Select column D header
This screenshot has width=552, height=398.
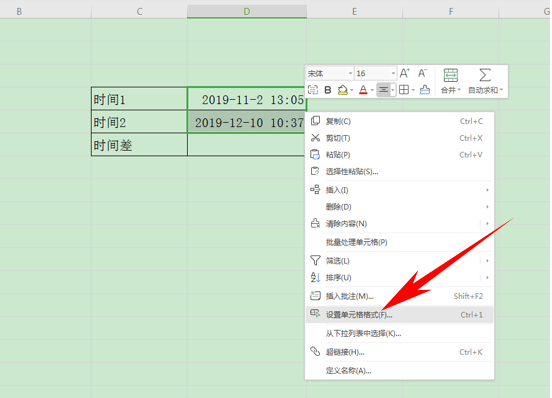(247, 11)
